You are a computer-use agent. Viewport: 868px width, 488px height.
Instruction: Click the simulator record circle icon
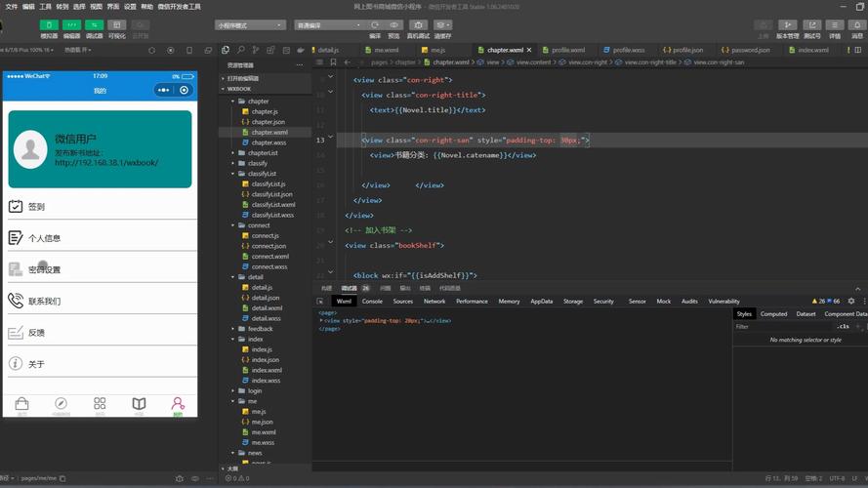(171, 50)
